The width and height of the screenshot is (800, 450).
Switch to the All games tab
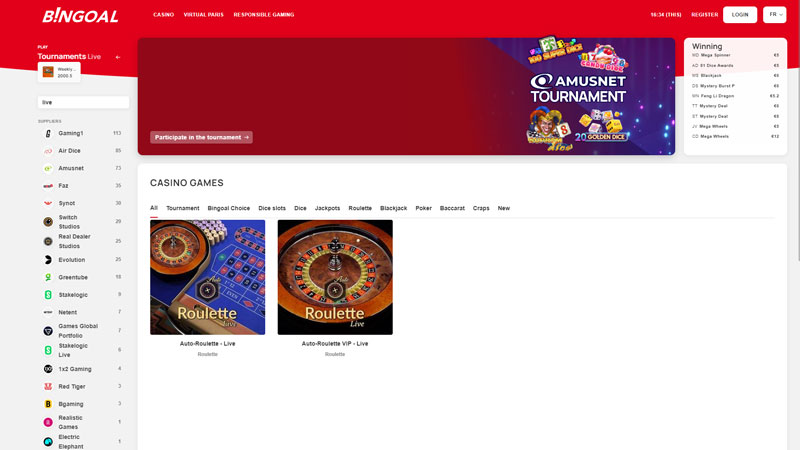[x=154, y=208]
